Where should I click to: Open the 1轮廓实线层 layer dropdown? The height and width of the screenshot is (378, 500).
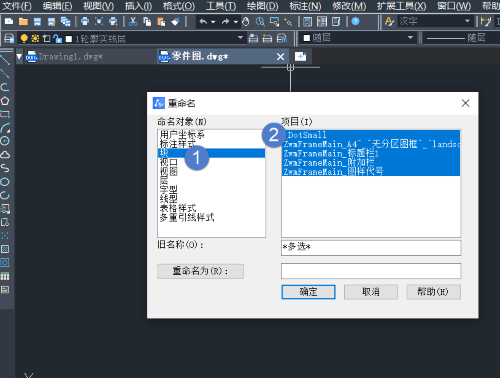(240, 38)
